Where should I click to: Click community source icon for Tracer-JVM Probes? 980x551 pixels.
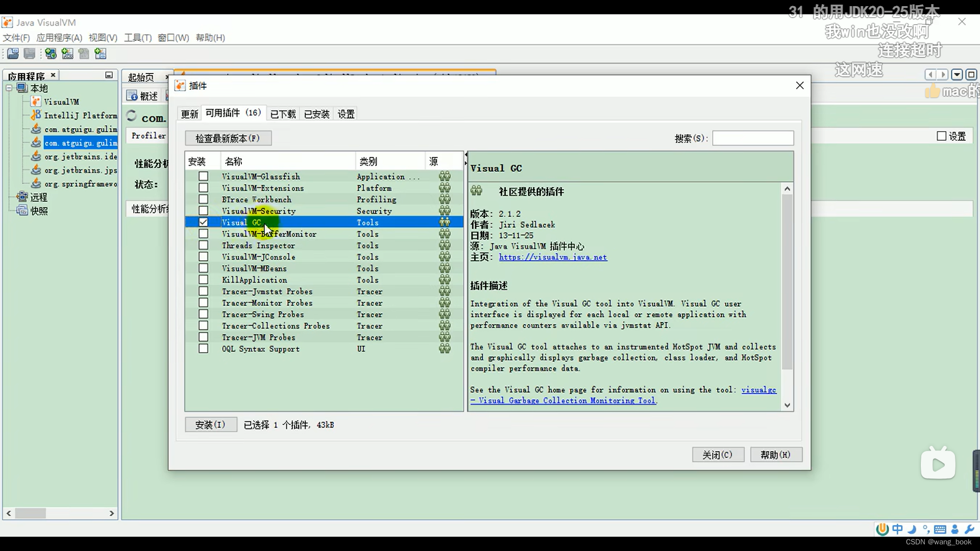[x=445, y=337]
